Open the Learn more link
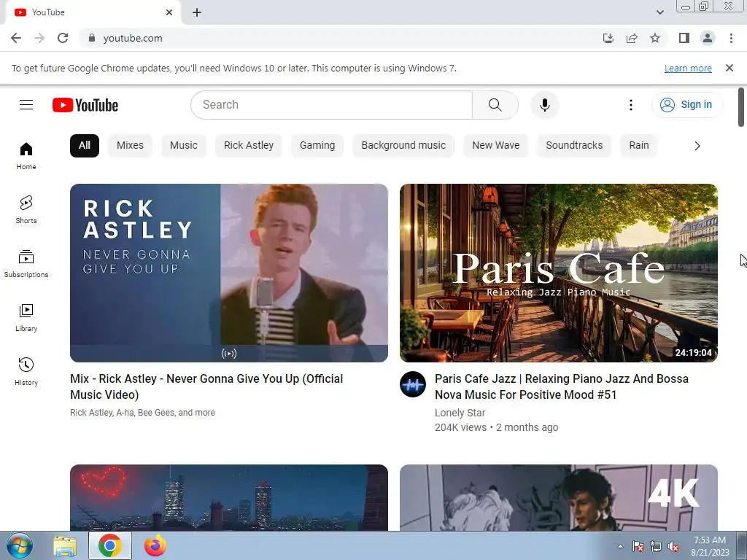This screenshot has height=560, width=747. [688, 68]
